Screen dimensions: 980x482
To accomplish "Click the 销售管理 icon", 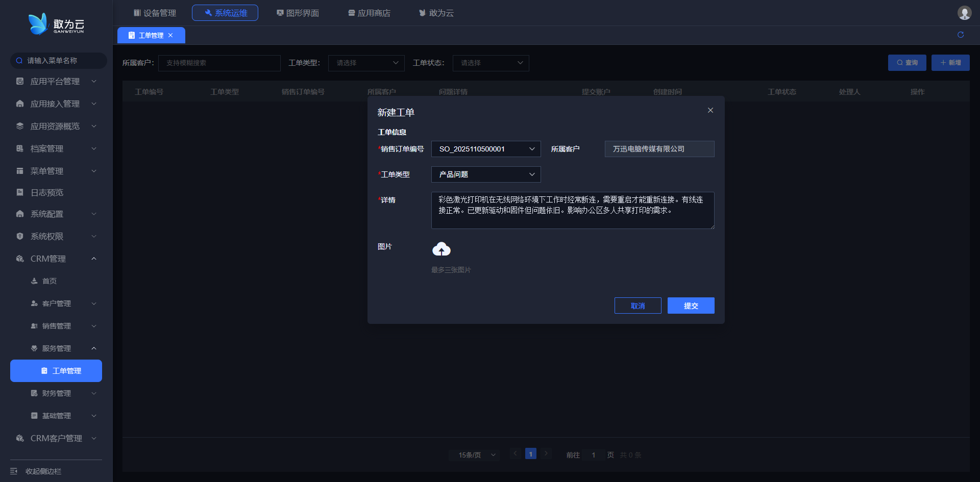I will 34,326.
